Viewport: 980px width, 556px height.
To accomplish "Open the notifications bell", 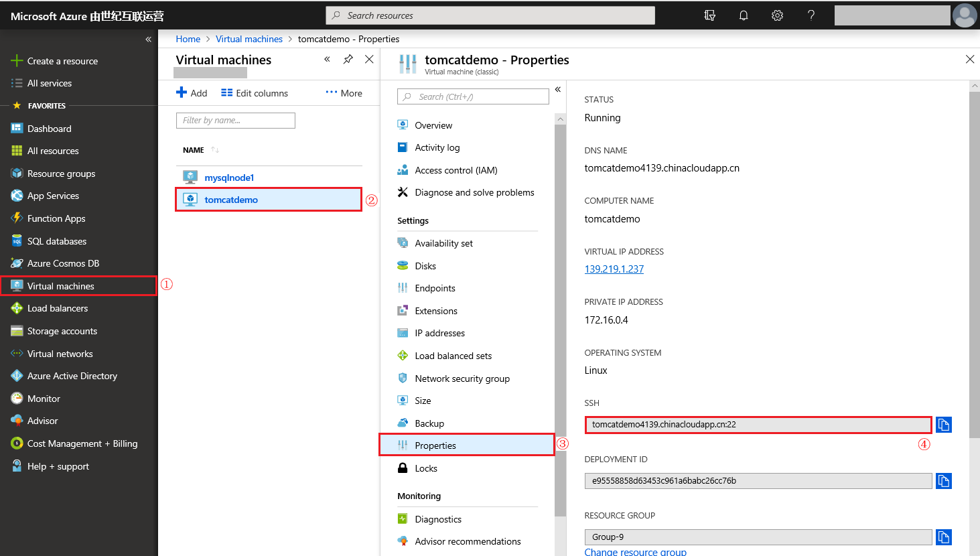I will [x=744, y=15].
